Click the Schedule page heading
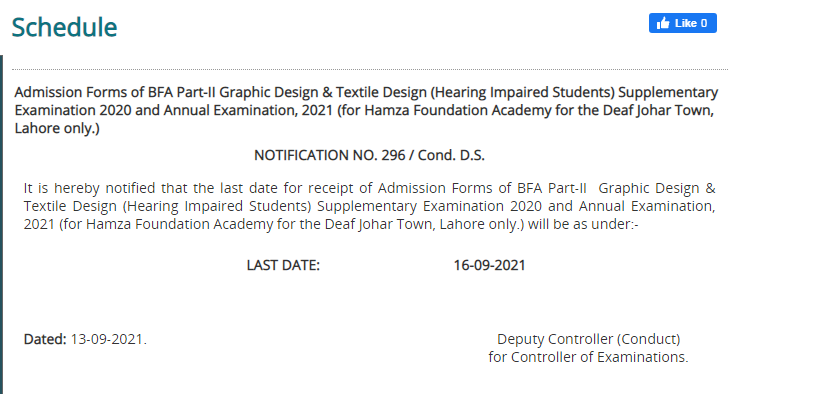Screen dimensions: 813x394 64,27
